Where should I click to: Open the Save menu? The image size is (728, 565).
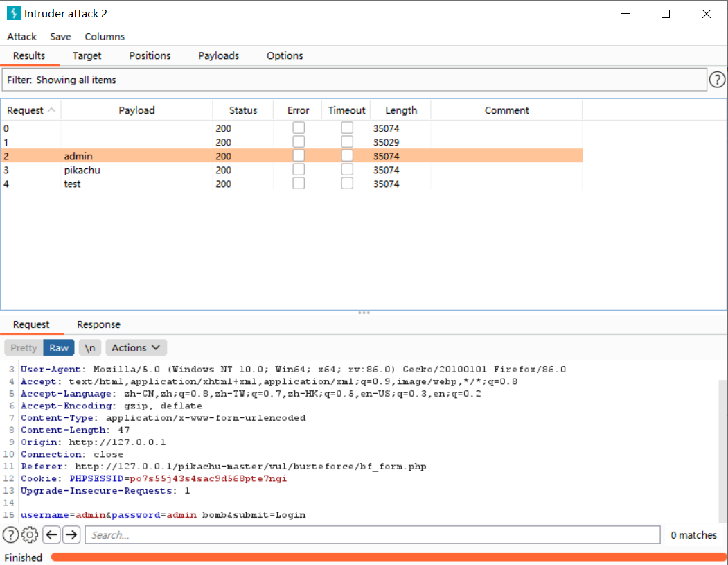[x=60, y=36]
